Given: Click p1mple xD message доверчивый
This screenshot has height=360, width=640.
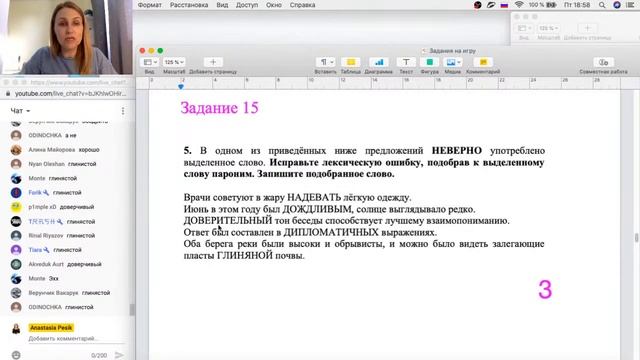Looking at the screenshot, I should (x=77, y=207).
